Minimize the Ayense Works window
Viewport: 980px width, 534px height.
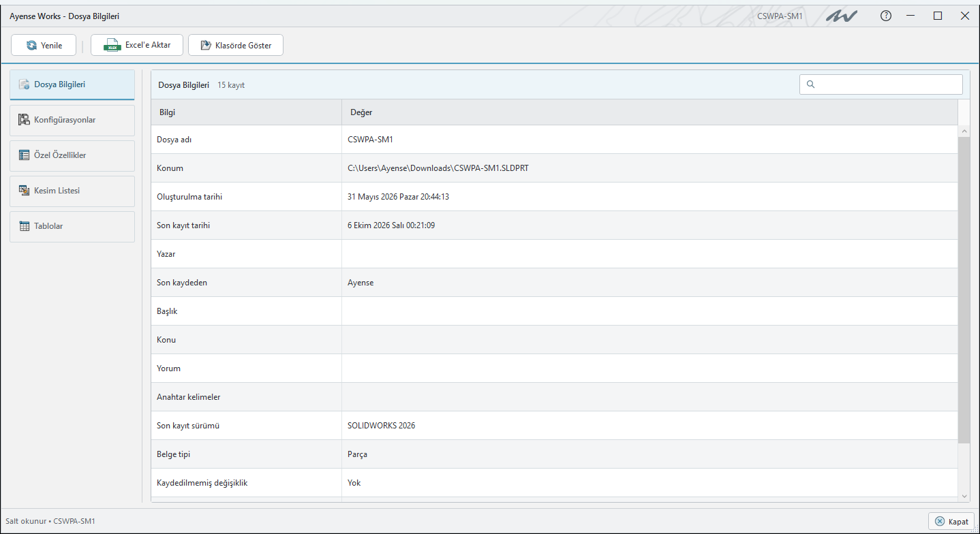(x=911, y=16)
